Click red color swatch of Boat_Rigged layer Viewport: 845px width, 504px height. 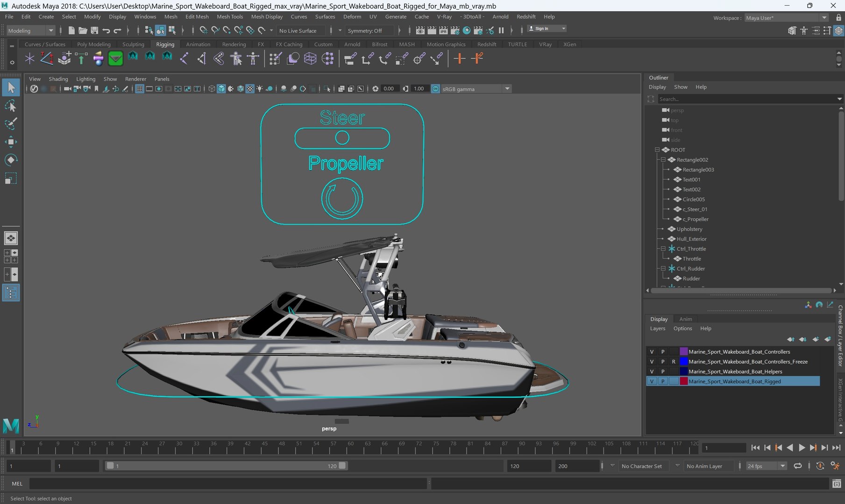(x=683, y=381)
